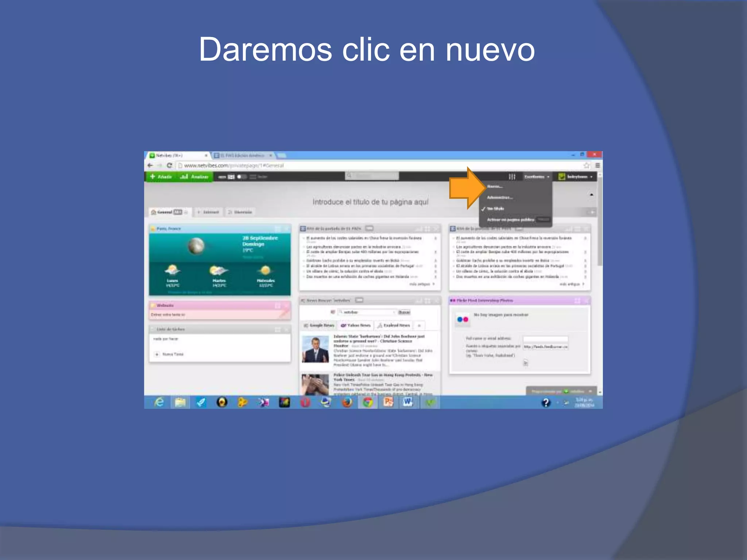Image resolution: width=747 pixels, height=560 pixels.
Task: Switch to Netvibes browser tab
Action: point(179,156)
